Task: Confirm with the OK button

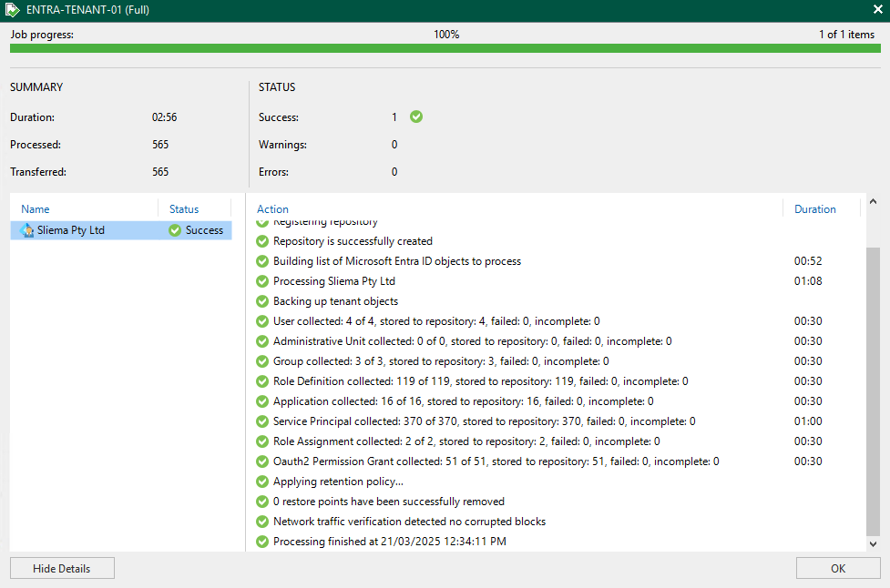Action: click(838, 568)
